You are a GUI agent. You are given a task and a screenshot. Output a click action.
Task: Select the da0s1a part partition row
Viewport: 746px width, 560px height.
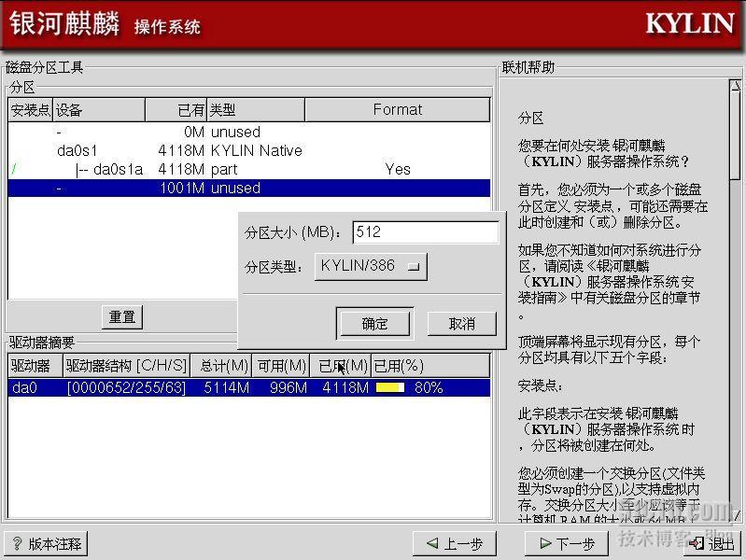pos(249,169)
